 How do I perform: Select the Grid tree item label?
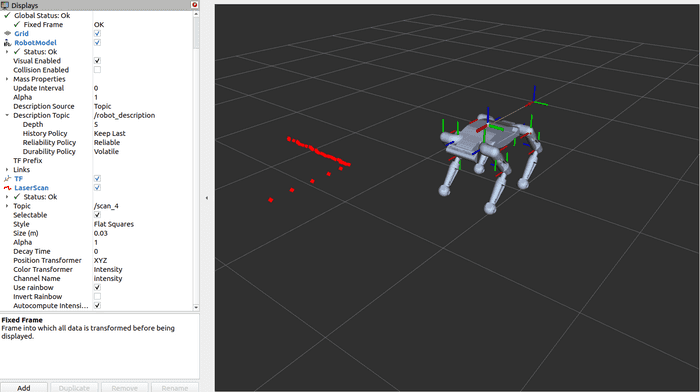coord(21,33)
